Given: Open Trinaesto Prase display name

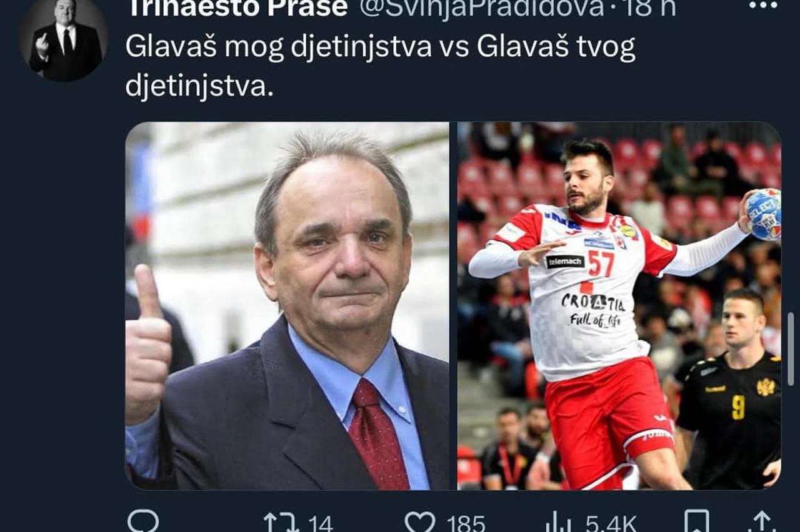Looking at the screenshot, I should pos(237,8).
